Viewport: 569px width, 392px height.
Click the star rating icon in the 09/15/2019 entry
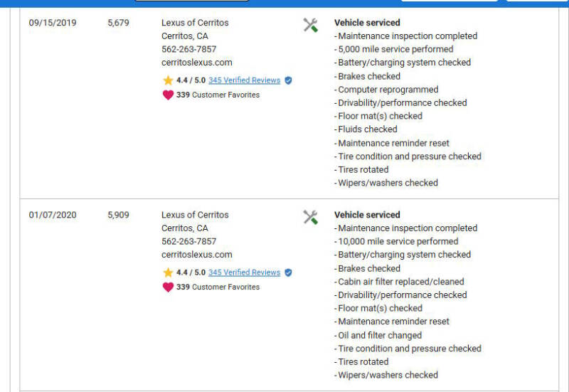pos(168,80)
